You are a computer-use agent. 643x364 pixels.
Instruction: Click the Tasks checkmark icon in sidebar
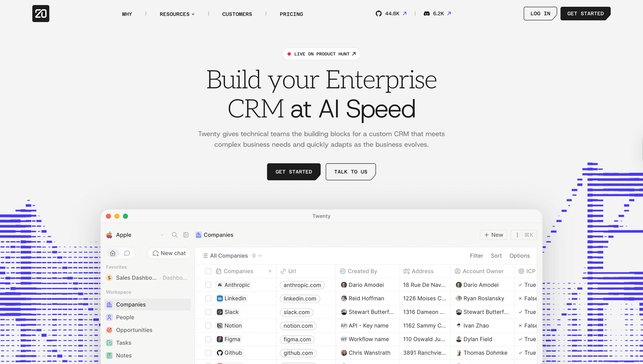click(109, 343)
